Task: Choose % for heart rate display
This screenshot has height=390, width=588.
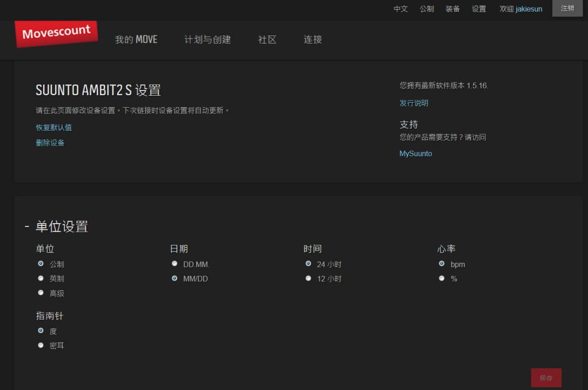Action: tap(442, 278)
